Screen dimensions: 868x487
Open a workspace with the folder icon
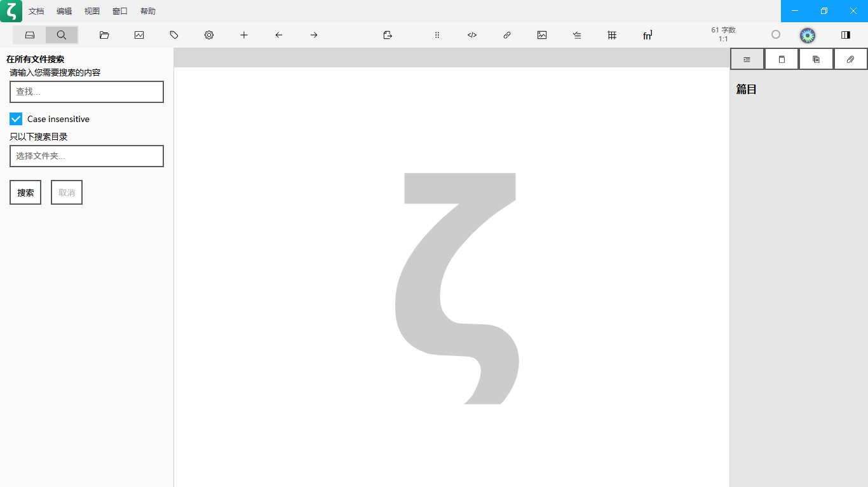[x=104, y=35]
